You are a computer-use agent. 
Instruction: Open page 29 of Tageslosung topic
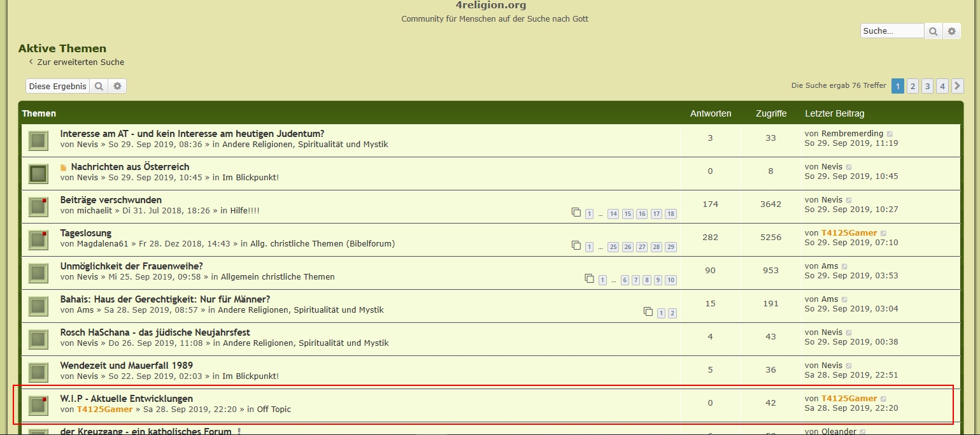tap(671, 247)
